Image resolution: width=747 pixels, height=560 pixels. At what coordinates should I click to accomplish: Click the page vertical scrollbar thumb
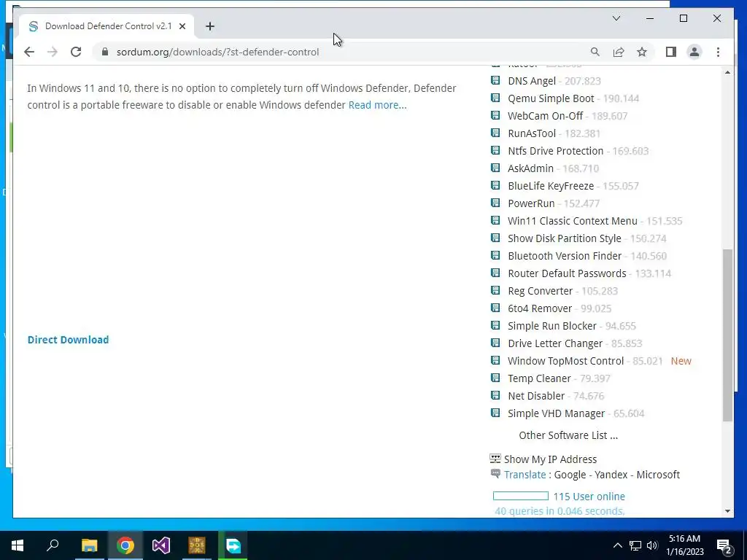coord(727,335)
